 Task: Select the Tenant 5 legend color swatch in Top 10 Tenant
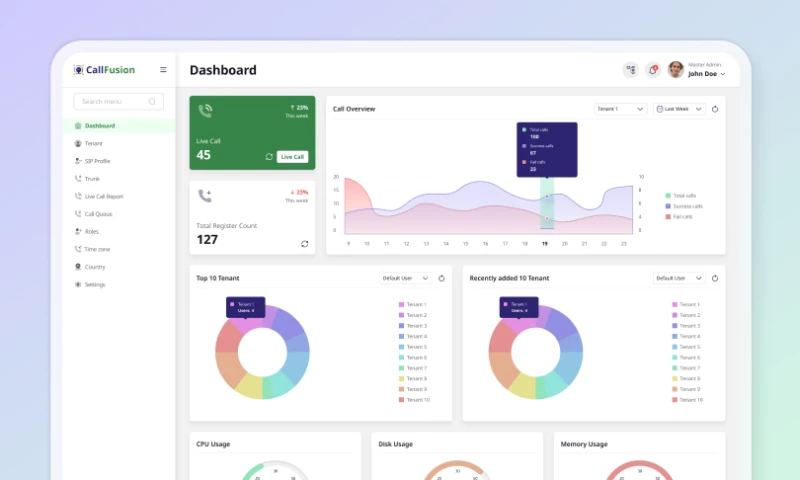pyautogui.click(x=401, y=347)
